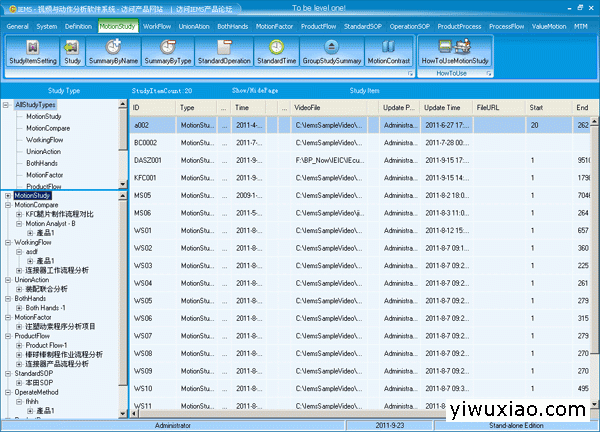Click Show/HidePage in the header bar
Image resolution: width=600 pixels, height=432 pixels.
point(255,91)
